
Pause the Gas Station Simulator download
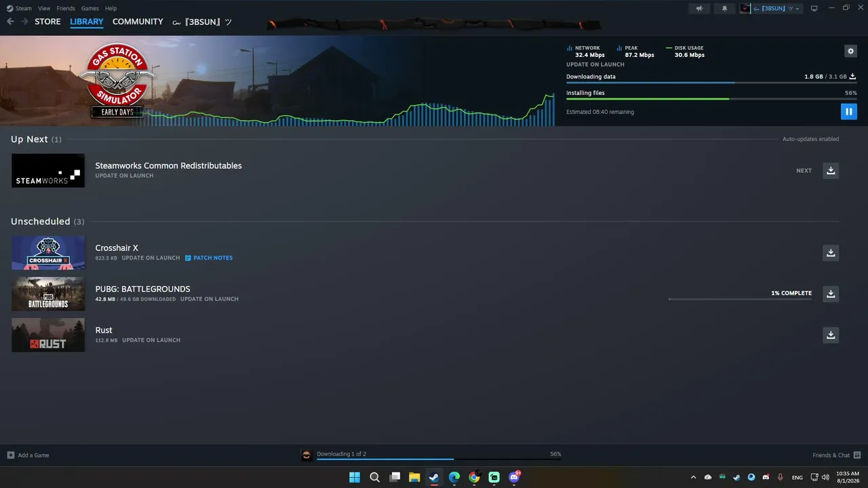click(x=848, y=112)
